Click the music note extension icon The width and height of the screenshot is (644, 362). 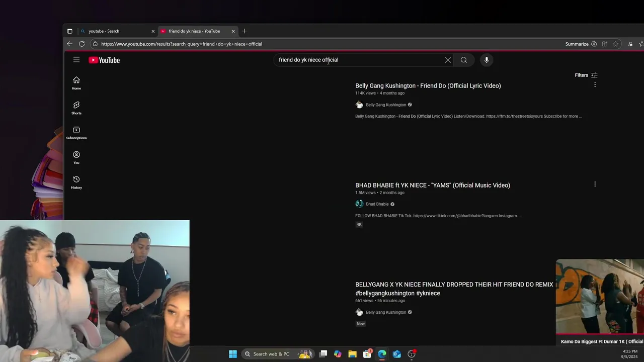click(630, 44)
